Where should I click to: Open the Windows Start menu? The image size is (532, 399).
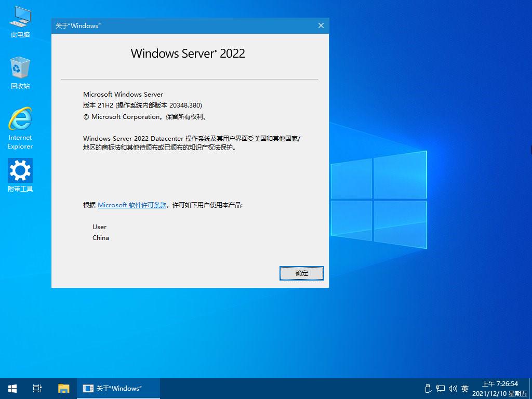(12, 389)
